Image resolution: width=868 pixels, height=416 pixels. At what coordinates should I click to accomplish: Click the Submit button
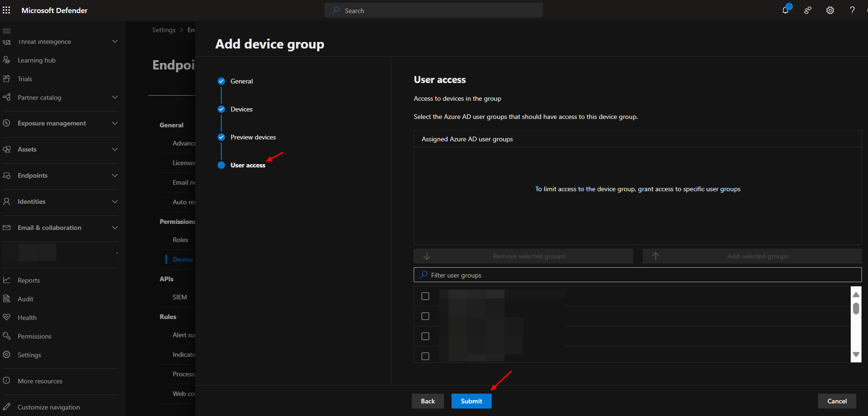tap(472, 401)
